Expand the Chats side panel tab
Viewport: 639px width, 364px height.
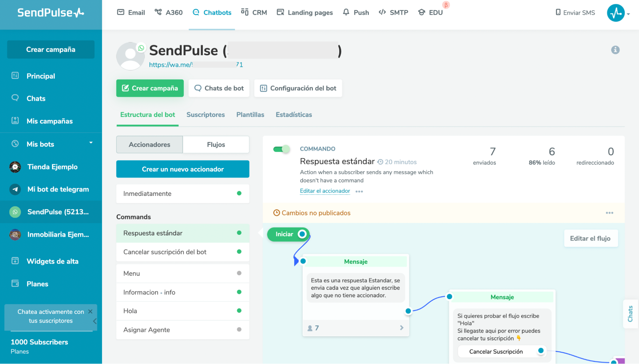pos(630,314)
